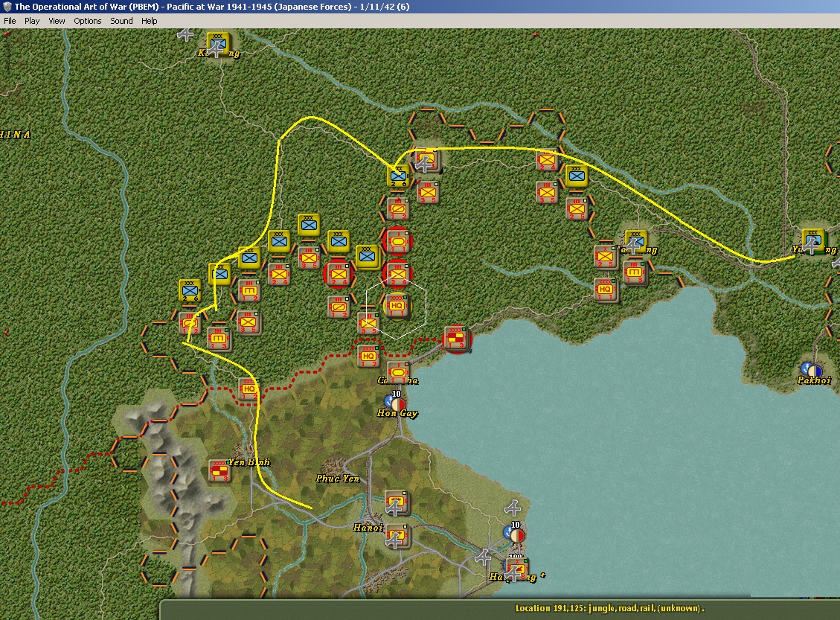The image size is (840, 620).
Task: Select western recon 1-2 crossed by yellow line
Action: click(x=189, y=323)
